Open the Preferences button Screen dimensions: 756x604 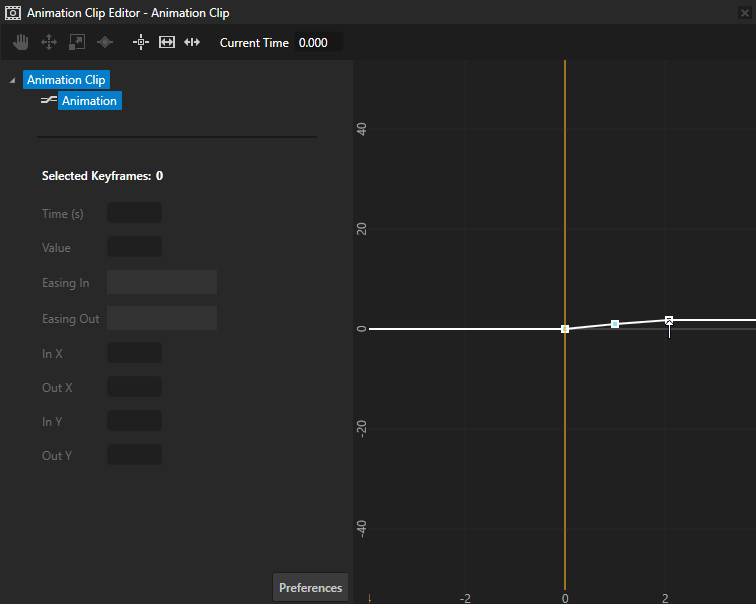coord(310,588)
